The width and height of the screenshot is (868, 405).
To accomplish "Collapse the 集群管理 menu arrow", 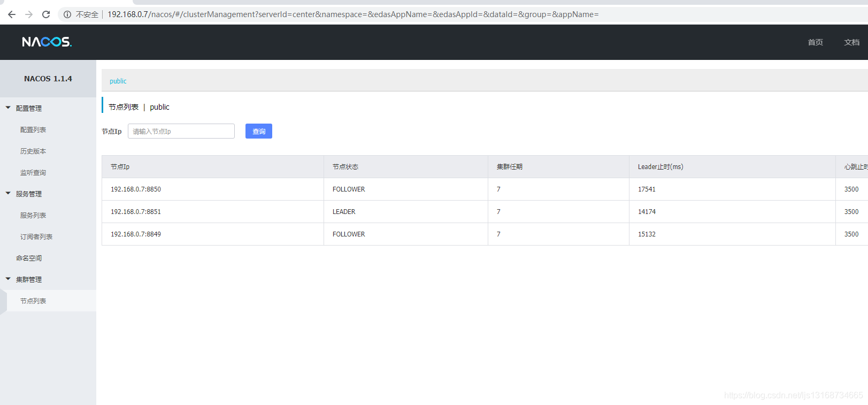I will coord(8,279).
